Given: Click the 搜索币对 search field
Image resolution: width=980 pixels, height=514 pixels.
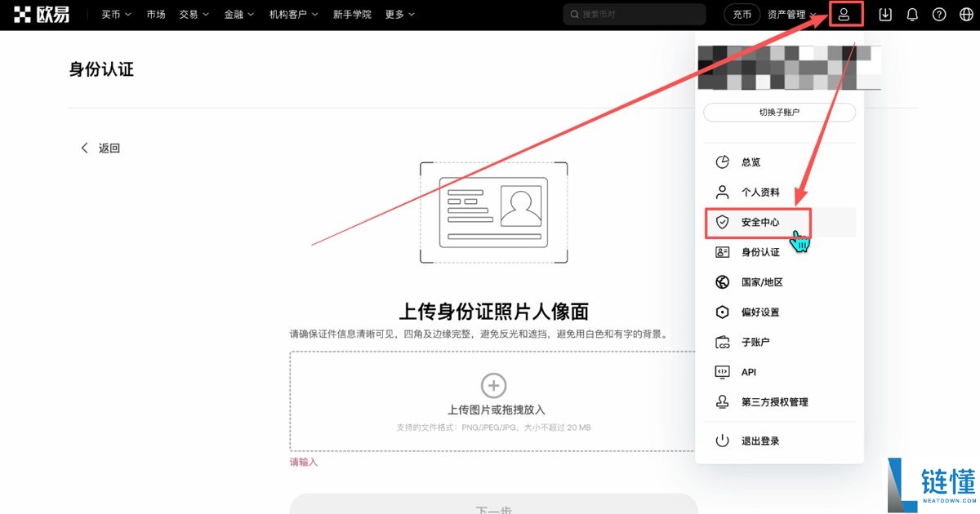Looking at the screenshot, I should [x=634, y=14].
